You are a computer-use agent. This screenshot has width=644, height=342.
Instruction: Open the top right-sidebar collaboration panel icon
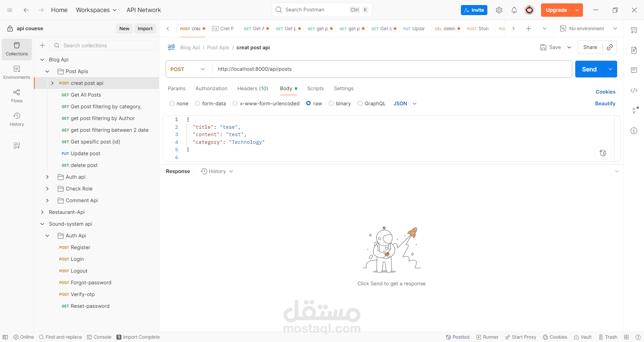634,30
